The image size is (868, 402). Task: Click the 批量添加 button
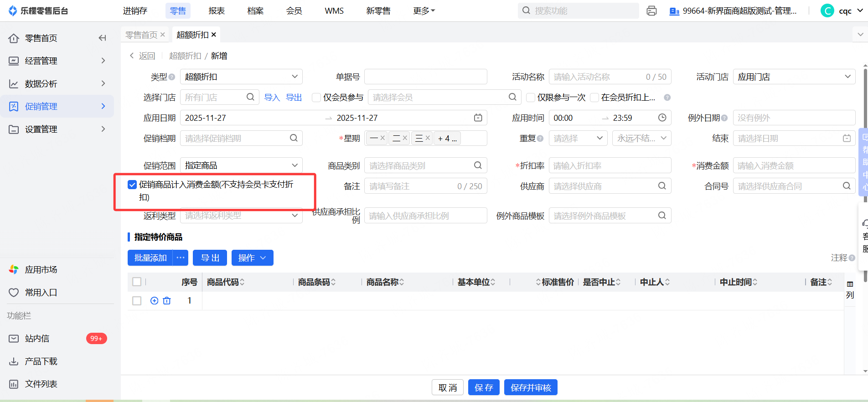(150, 258)
